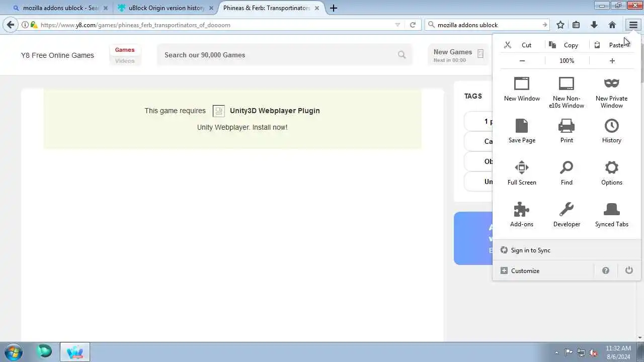Click the green sphere taskbar app
The image size is (644, 362).
click(44, 352)
